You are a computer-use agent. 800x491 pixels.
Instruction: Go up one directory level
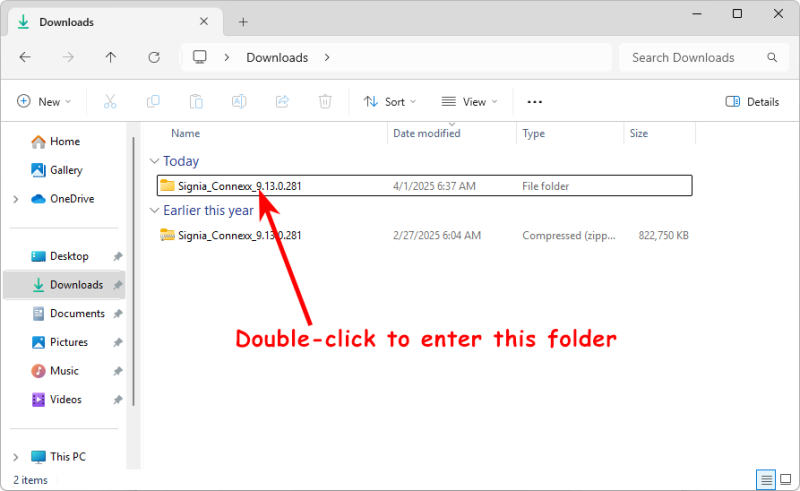click(x=111, y=58)
